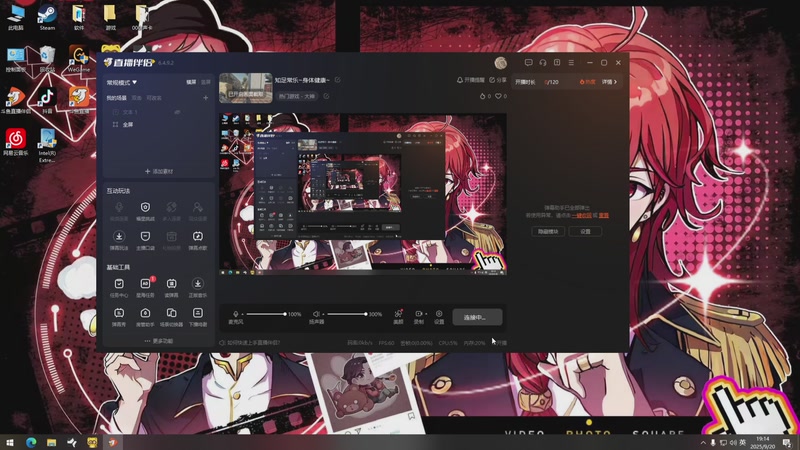
Task: Expand the 录制 recording dropdown arrow
Action: point(426,314)
